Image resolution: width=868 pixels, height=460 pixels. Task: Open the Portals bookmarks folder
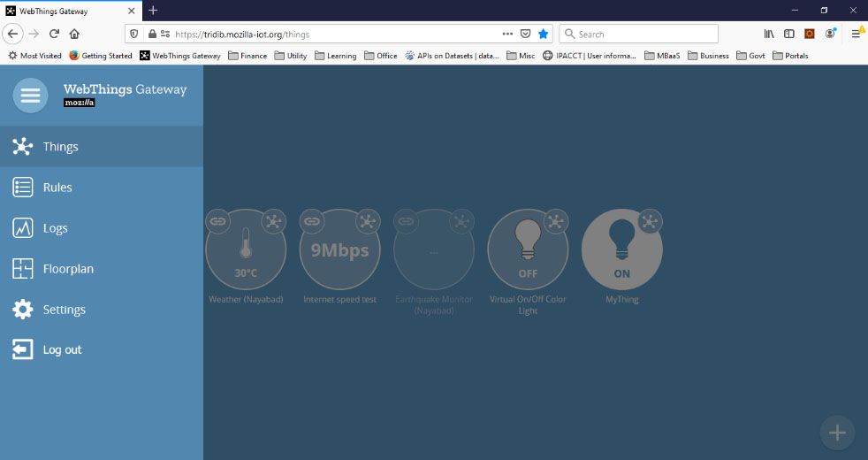click(x=790, y=56)
